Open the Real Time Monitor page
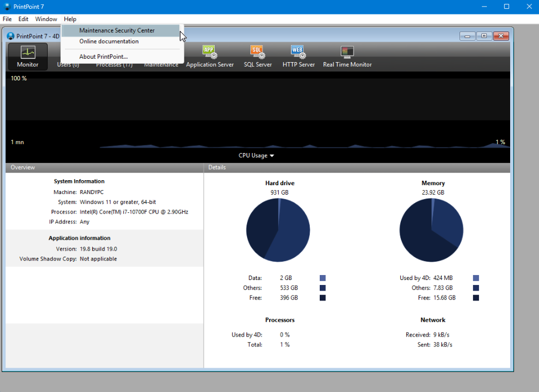 347,57
